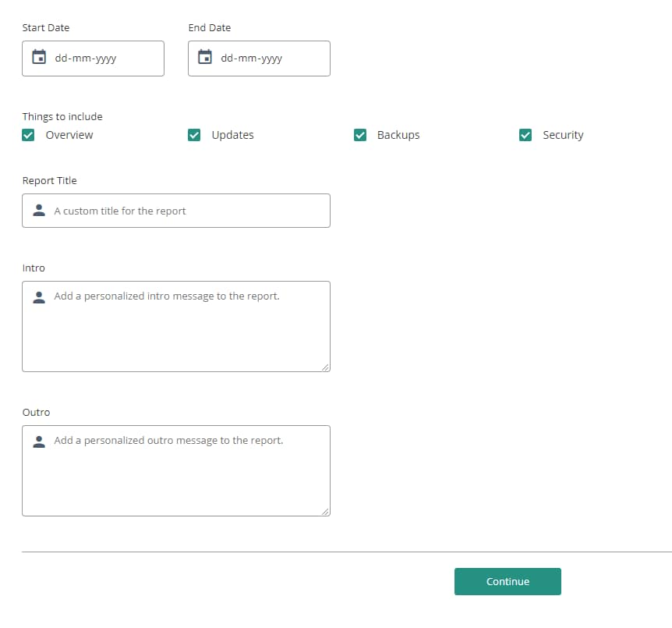Open the End Date calendar icon
The width and height of the screenshot is (672, 628).
point(205,57)
